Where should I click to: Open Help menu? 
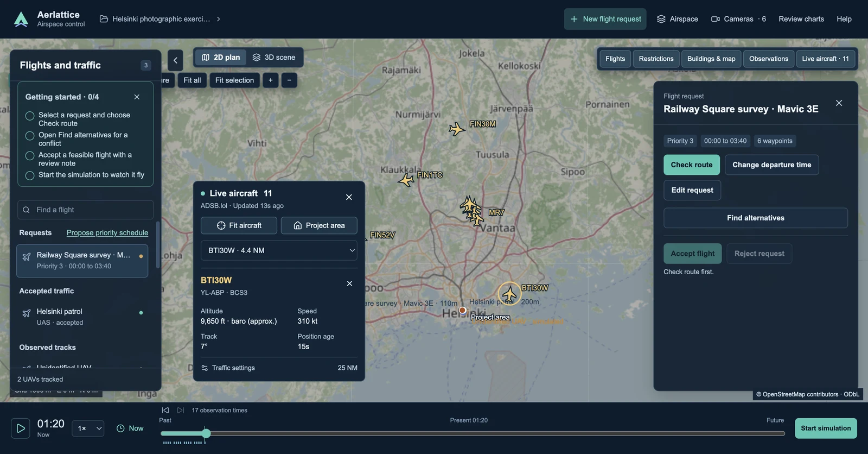point(844,19)
